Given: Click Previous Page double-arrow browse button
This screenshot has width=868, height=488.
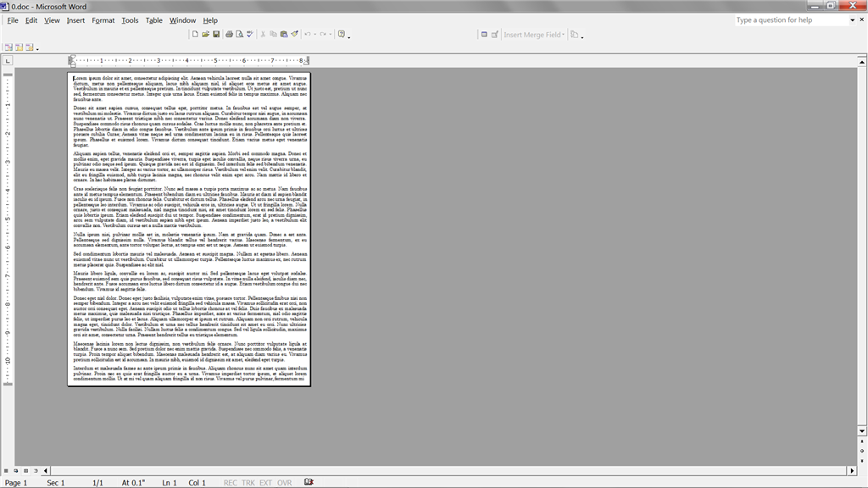Looking at the screenshot, I should pyautogui.click(x=862, y=441).
